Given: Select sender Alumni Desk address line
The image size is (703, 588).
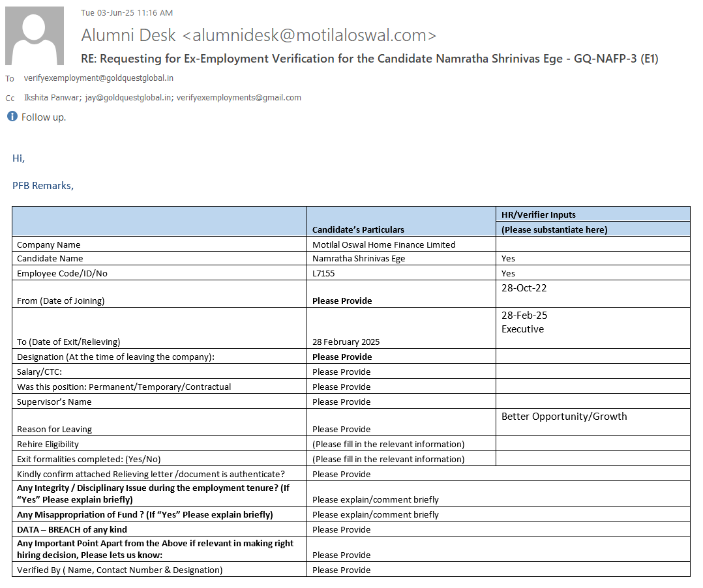Looking at the screenshot, I should coord(259,35).
